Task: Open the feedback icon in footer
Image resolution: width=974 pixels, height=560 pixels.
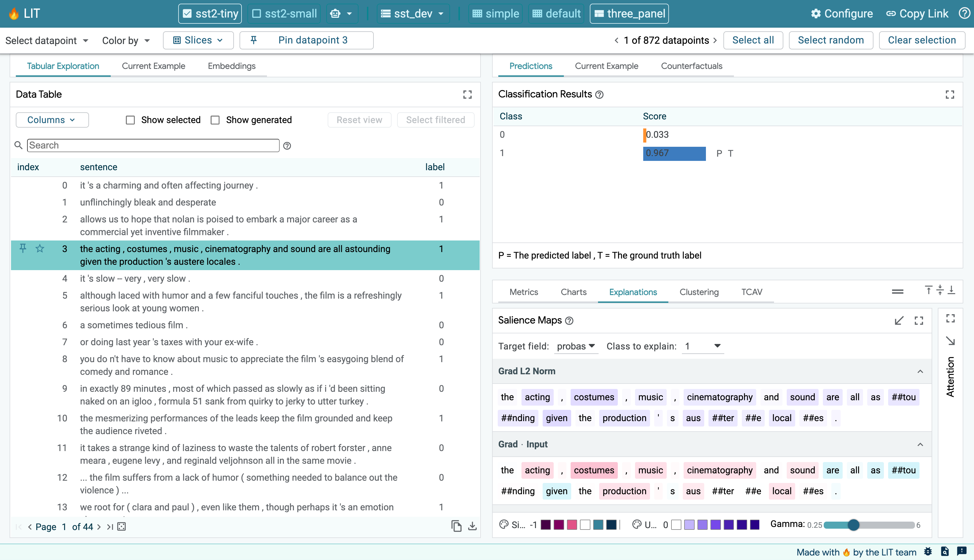Action: 962,552
